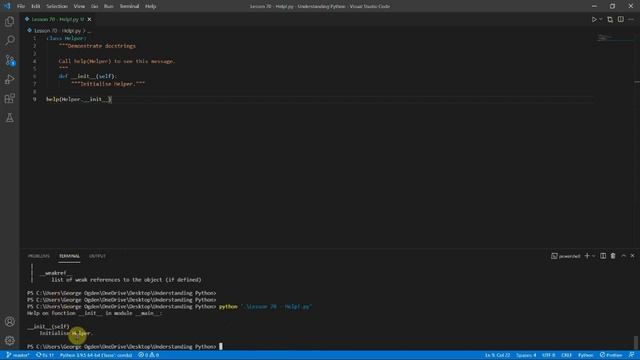
Task: Switch to the Terminal panel tab
Action: tap(69, 256)
